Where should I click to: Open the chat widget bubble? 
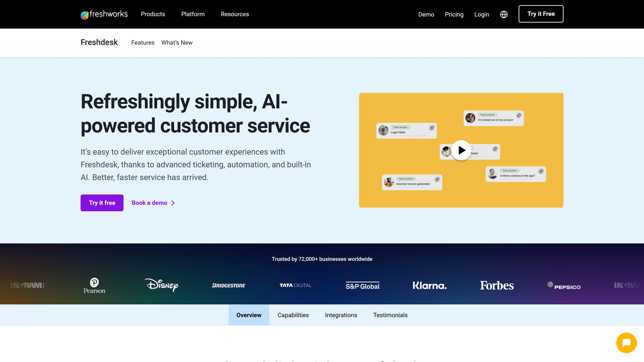click(626, 343)
